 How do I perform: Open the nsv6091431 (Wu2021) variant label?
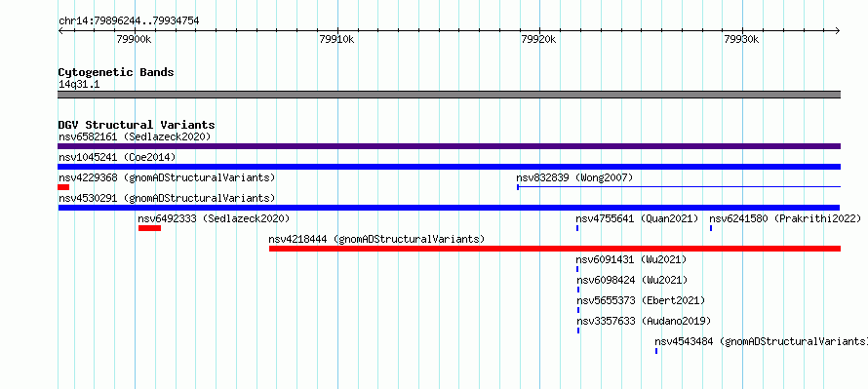click(x=631, y=259)
